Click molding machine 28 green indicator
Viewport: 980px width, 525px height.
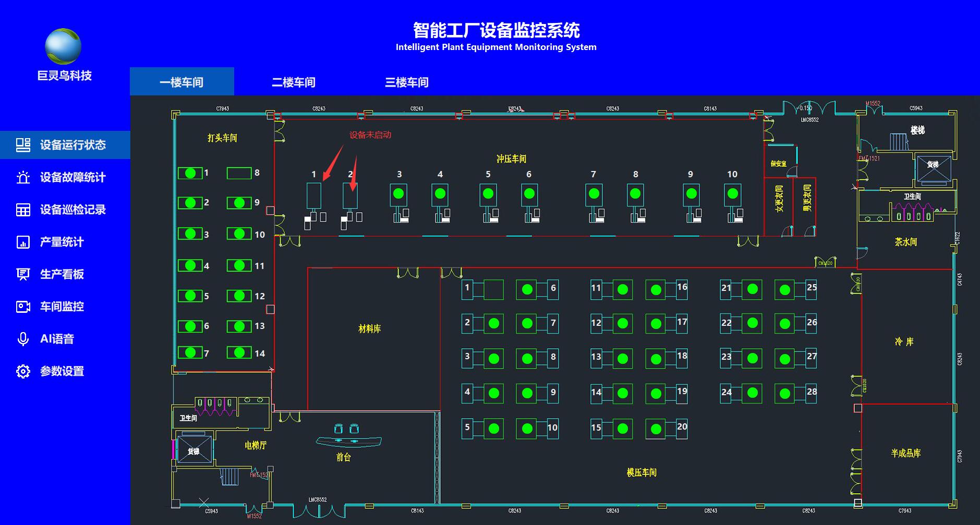click(785, 394)
